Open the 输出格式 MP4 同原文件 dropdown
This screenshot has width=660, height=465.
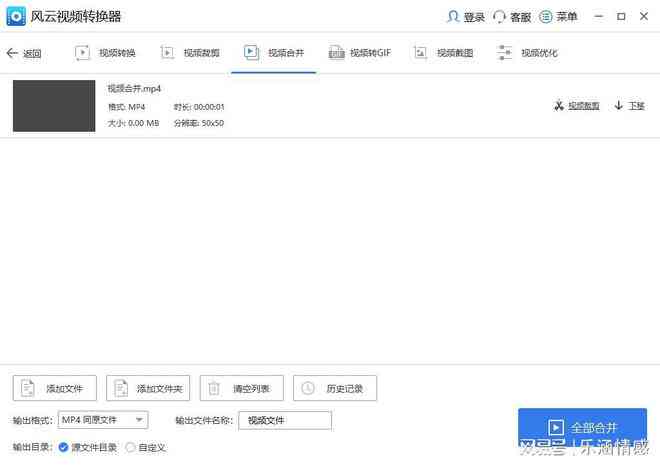point(103,420)
